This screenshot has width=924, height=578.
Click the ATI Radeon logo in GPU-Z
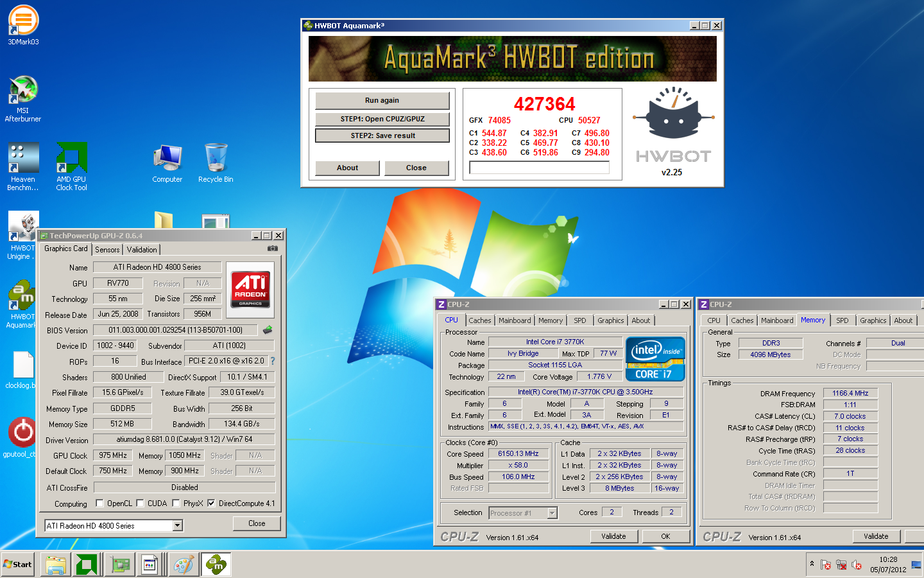coord(250,290)
